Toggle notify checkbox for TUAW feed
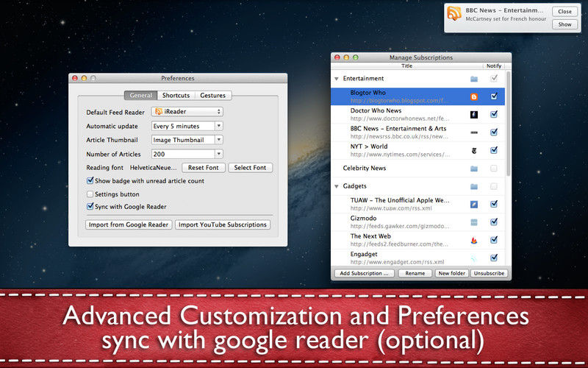 [494, 204]
